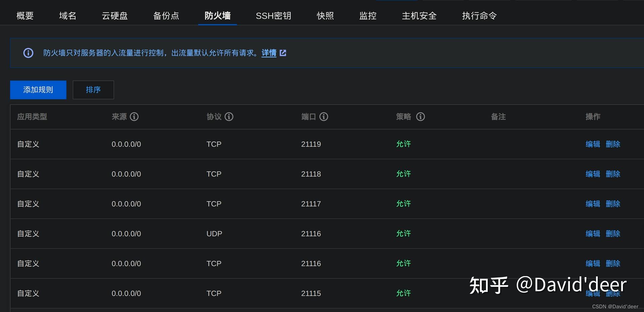
Task: Delete the UDP port 21116 rule
Action: pyautogui.click(x=613, y=234)
